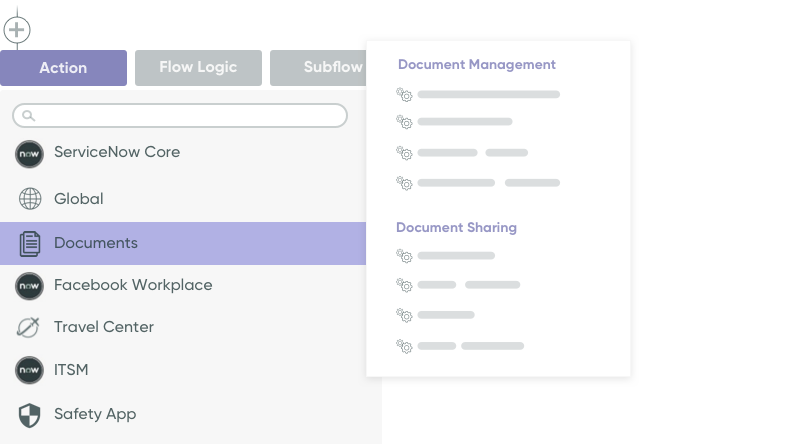790x444 pixels.
Task: Click the Documents page icon
Action: tap(30, 243)
